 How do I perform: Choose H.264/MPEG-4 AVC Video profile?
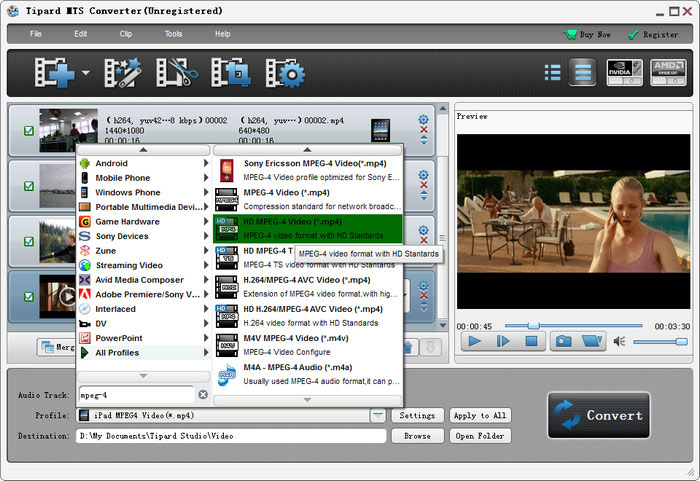[308, 287]
